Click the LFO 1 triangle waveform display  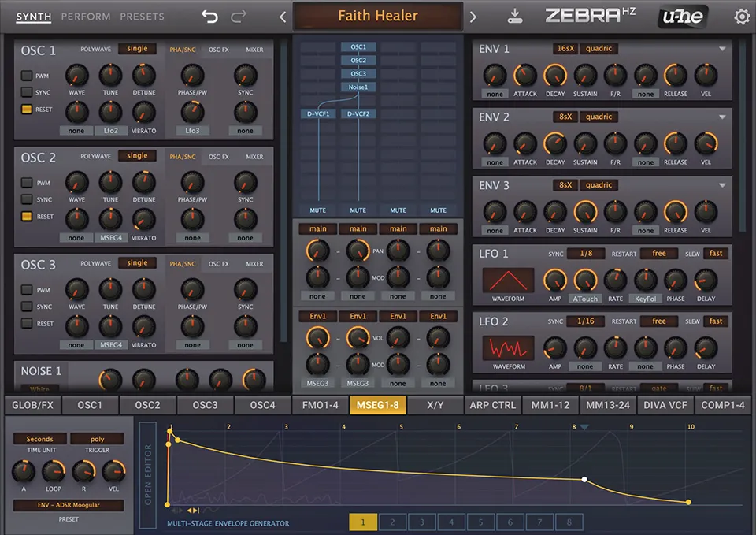(508, 280)
